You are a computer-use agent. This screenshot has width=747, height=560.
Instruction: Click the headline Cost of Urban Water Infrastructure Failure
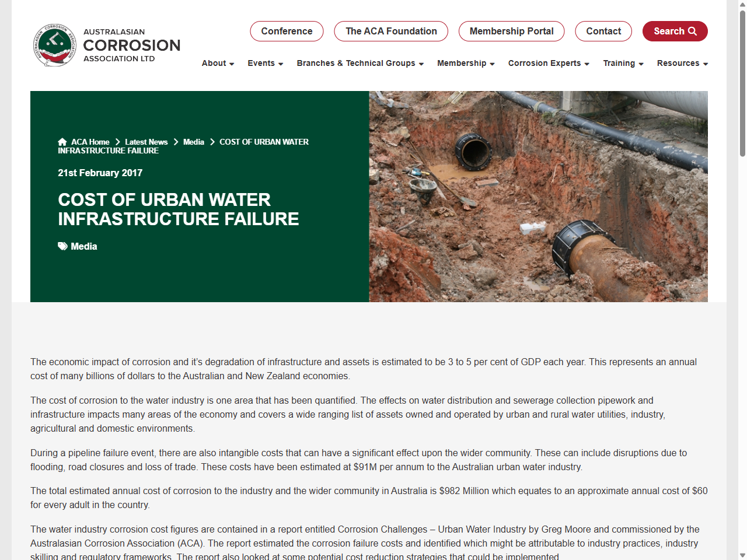click(x=179, y=209)
